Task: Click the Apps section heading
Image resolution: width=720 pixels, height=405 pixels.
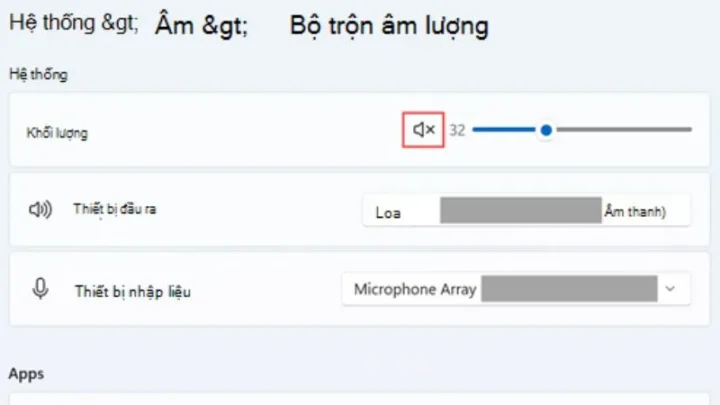Action: (x=26, y=374)
